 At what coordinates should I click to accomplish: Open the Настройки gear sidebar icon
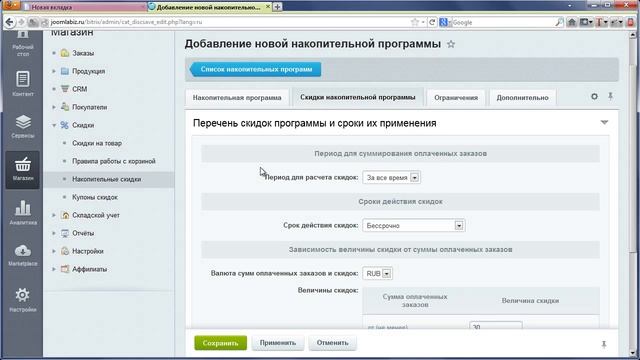pos(22,300)
